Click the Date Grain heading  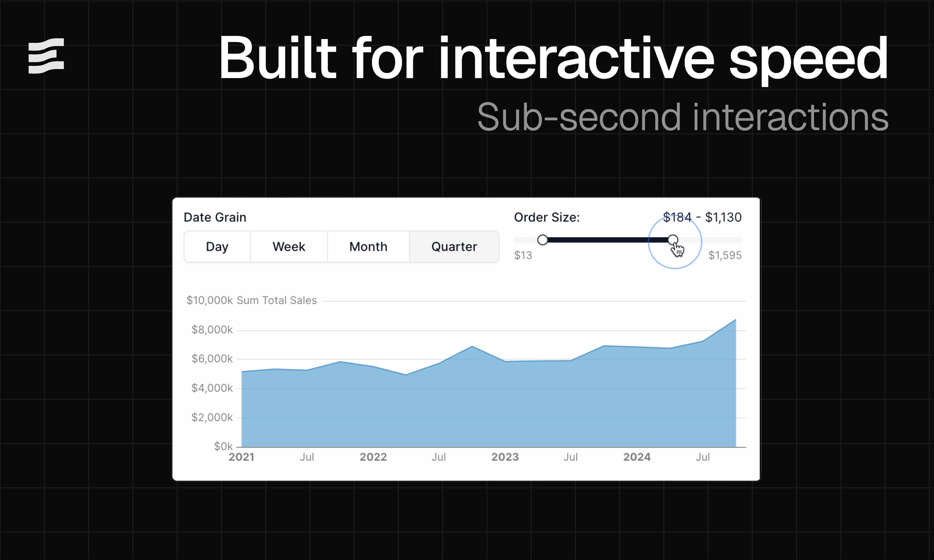215,217
